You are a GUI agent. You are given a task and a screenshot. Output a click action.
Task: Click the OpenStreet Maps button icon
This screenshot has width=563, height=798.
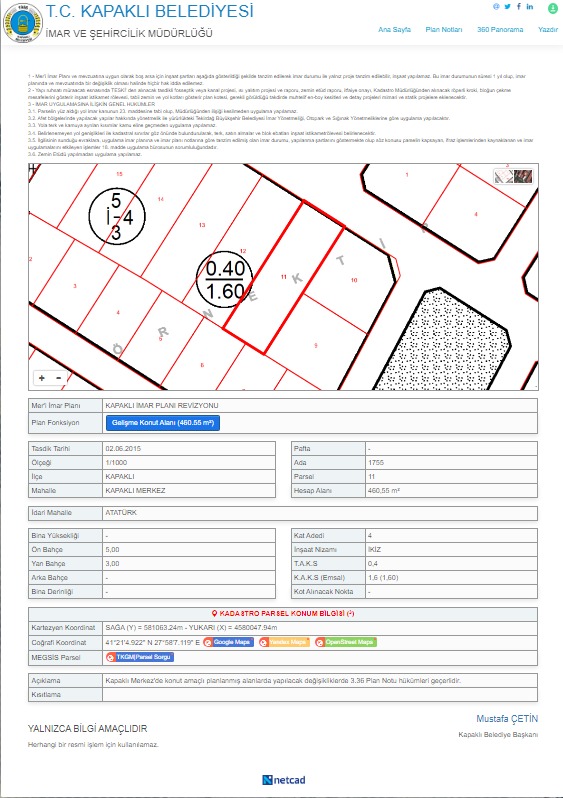coord(320,642)
